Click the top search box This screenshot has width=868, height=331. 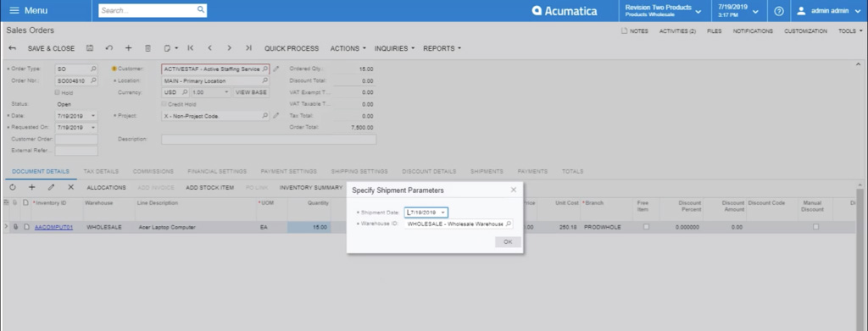pyautogui.click(x=153, y=10)
